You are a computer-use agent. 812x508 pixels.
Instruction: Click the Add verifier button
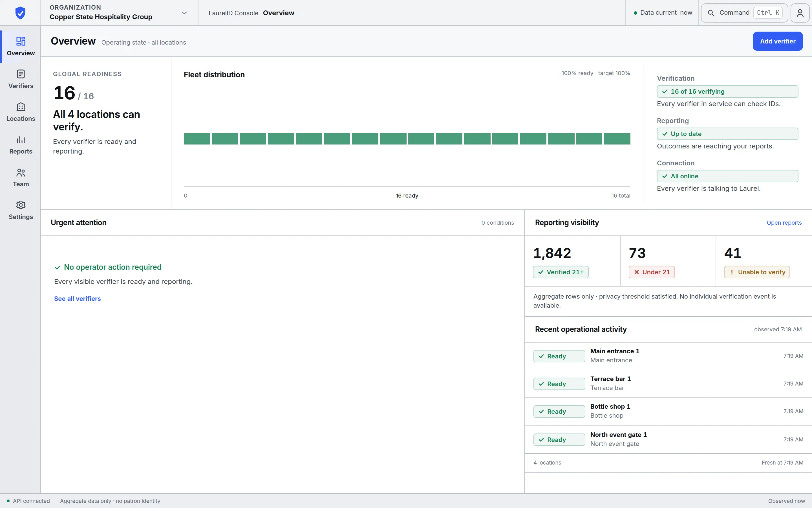coord(777,41)
